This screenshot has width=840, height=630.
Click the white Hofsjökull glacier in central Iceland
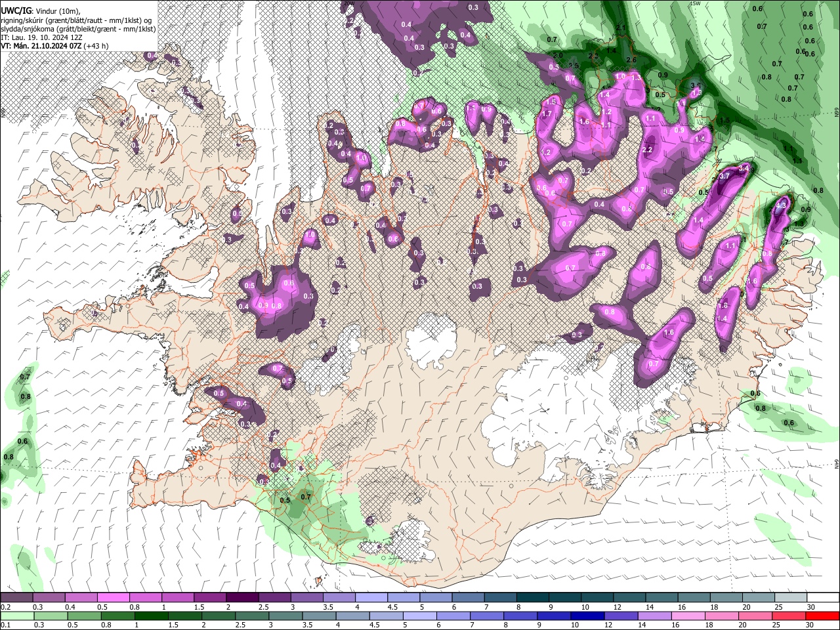pos(432,339)
